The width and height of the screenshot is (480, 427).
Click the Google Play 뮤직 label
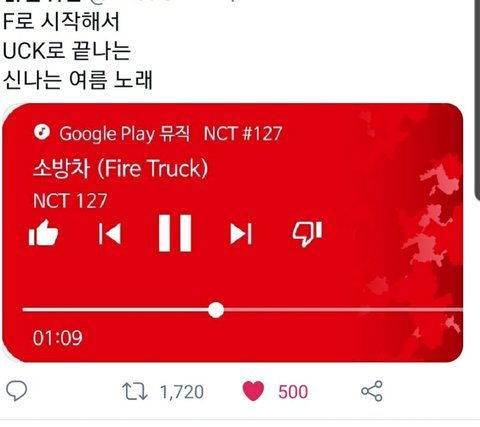[x=125, y=134]
